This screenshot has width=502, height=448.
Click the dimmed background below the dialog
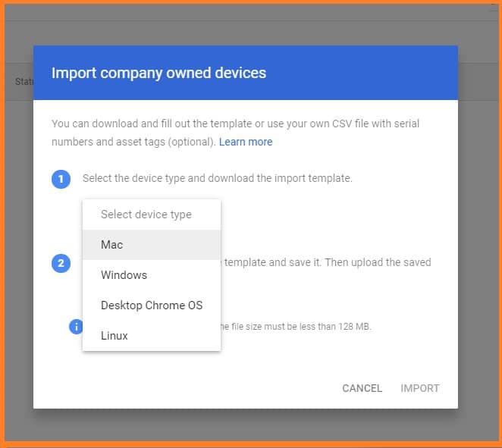coord(250,423)
